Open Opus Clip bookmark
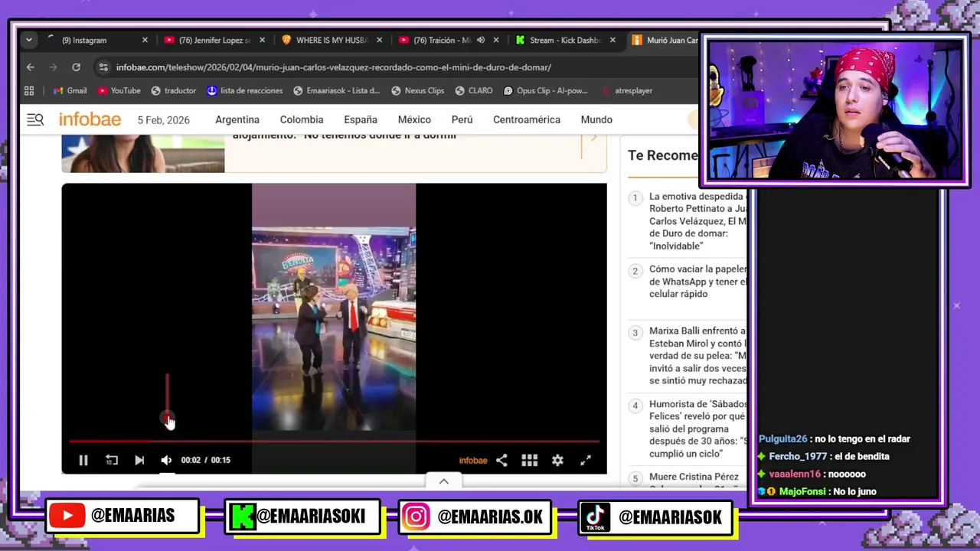Viewport: 980px width, 551px height. 545,90
